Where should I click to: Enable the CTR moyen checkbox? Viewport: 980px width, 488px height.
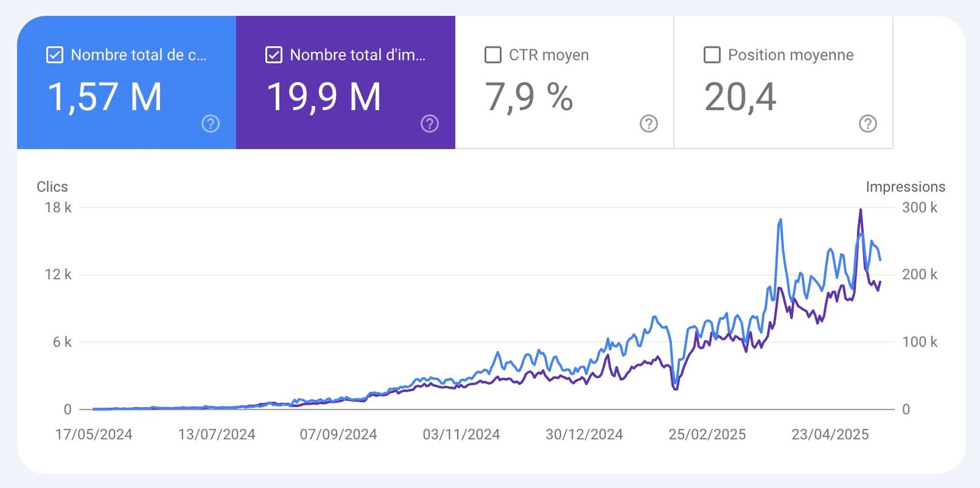[492, 55]
